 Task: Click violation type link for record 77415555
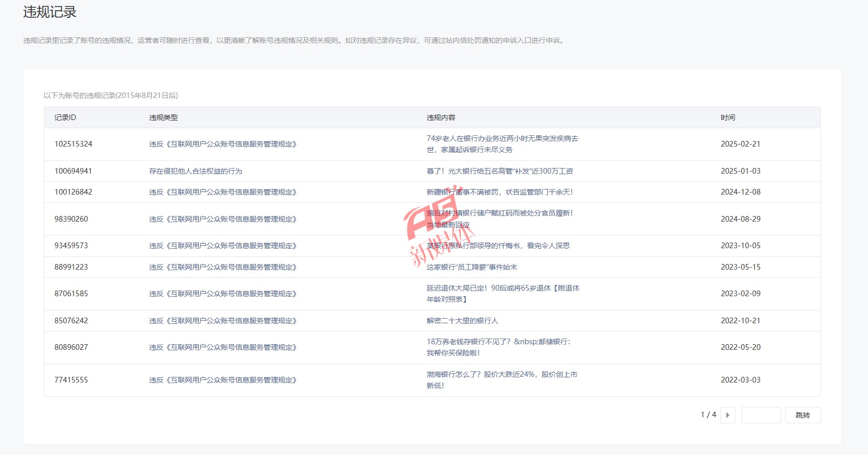[222, 380]
